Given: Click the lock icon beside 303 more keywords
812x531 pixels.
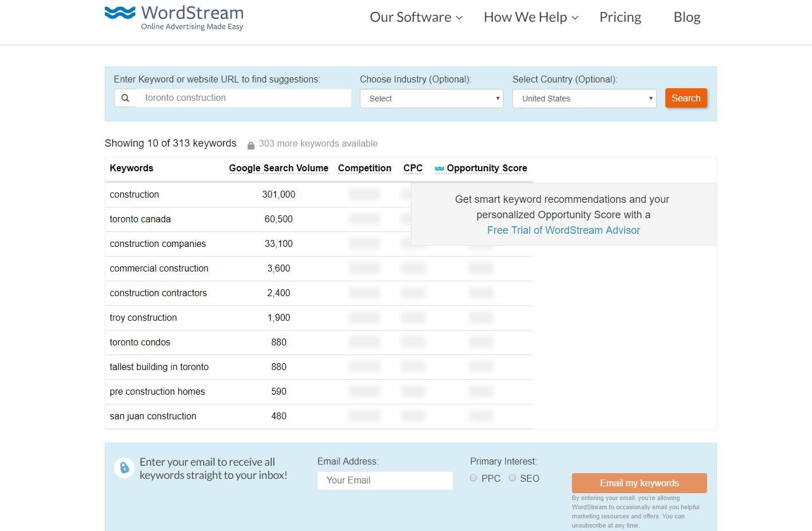Looking at the screenshot, I should pos(251,145).
